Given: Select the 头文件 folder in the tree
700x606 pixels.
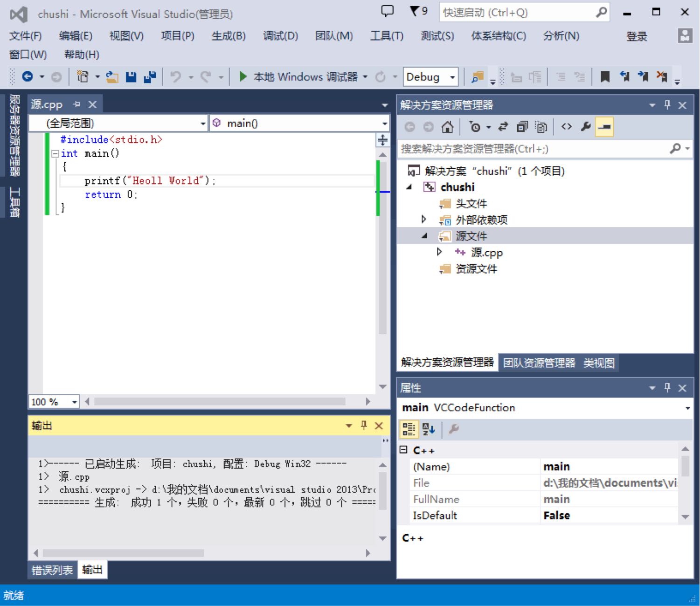Looking at the screenshot, I should click(471, 204).
